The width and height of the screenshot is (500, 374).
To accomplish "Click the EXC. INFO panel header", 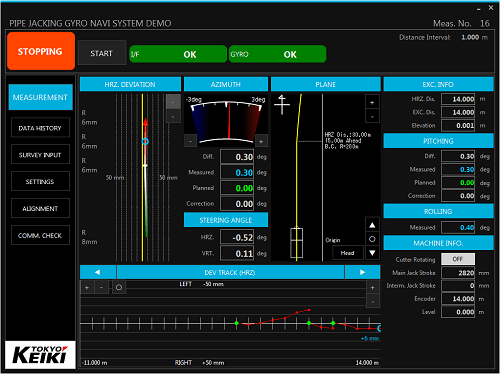I will pos(438,84).
